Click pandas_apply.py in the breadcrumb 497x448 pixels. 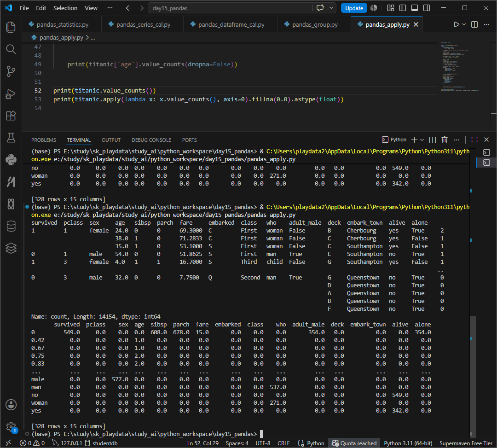(61, 37)
